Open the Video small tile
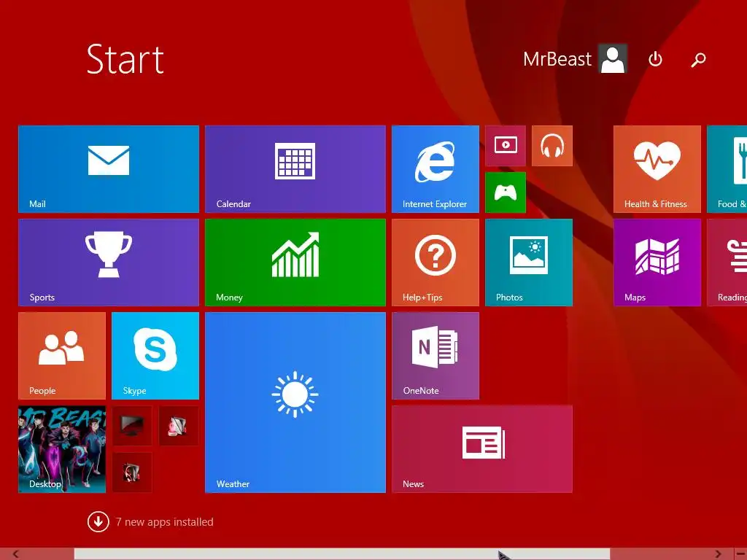Image resolution: width=747 pixels, height=560 pixels. click(506, 146)
